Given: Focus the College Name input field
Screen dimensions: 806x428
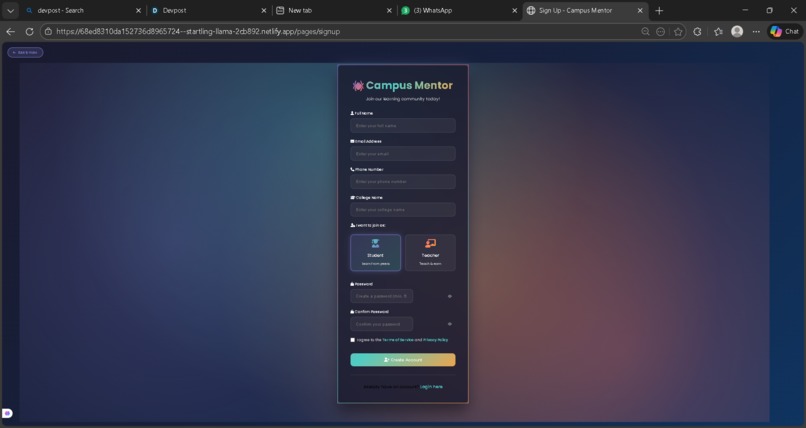Looking at the screenshot, I should coord(402,210).
